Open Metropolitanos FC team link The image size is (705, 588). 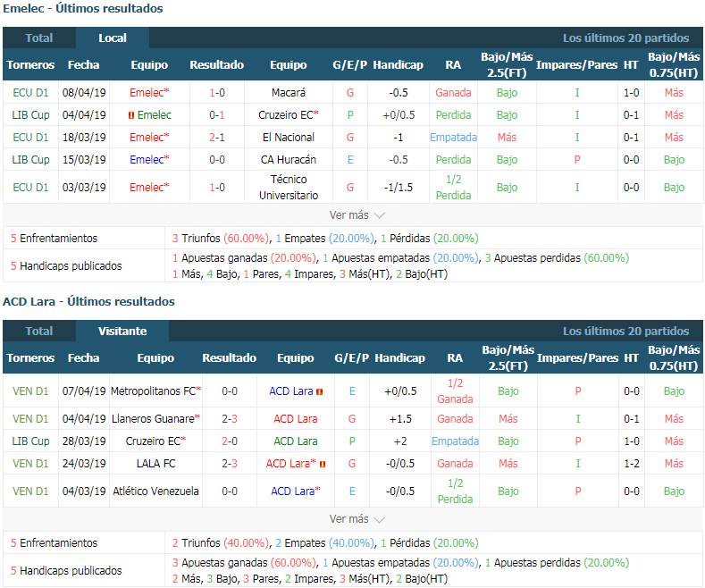[155, 391]
